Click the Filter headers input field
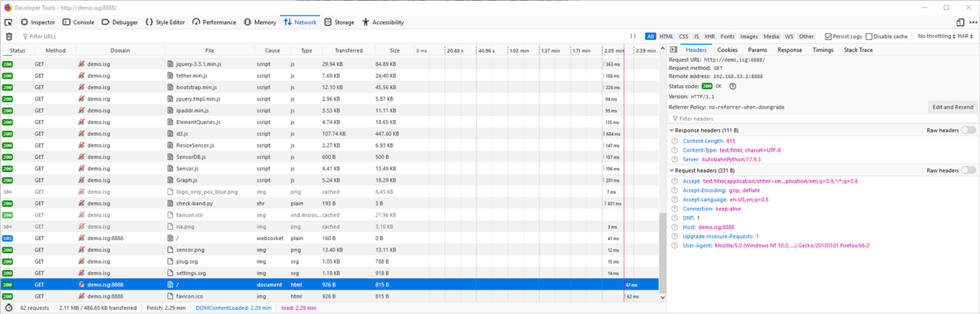The width and height of the screenshot is (980, 314). (823, 118)
